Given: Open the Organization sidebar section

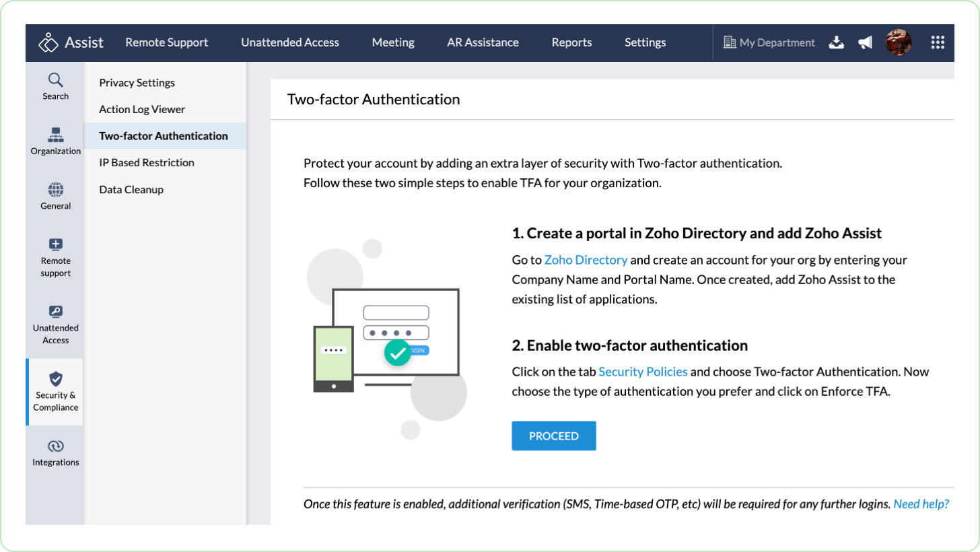Looking at the screenshot, I should (x=55, y=141).
